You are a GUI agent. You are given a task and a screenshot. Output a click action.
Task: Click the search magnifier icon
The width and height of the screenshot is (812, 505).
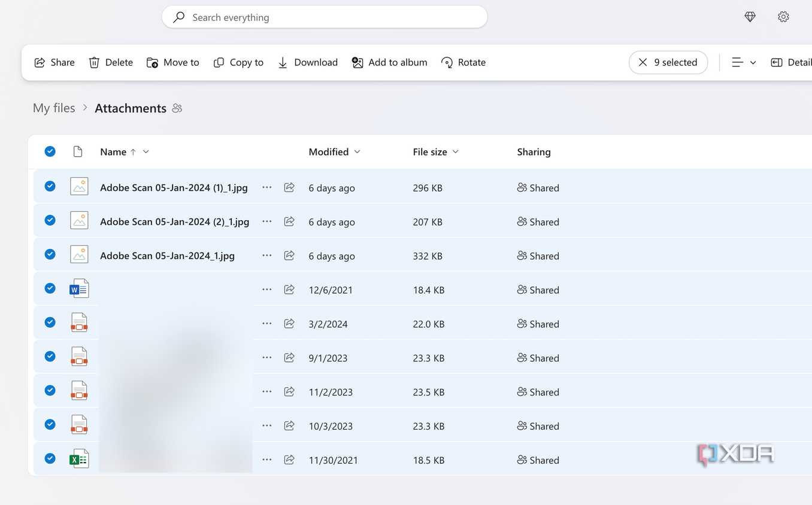point(178,17)
